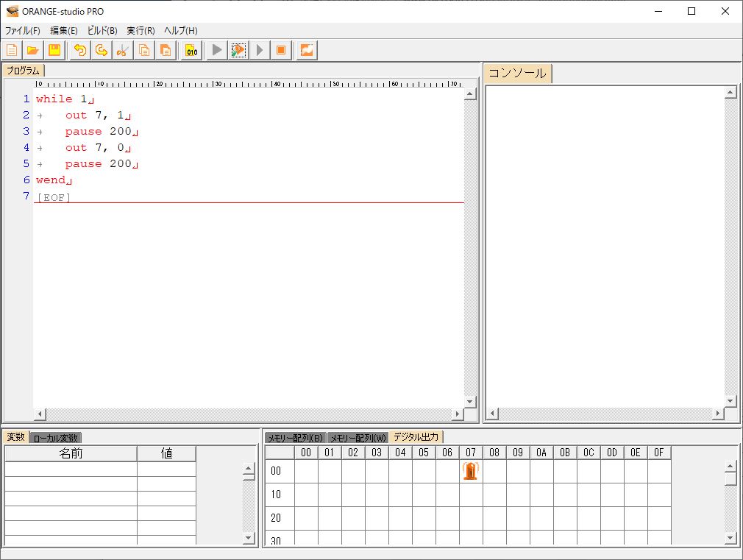Open the ファイル(F) menu

22,30
